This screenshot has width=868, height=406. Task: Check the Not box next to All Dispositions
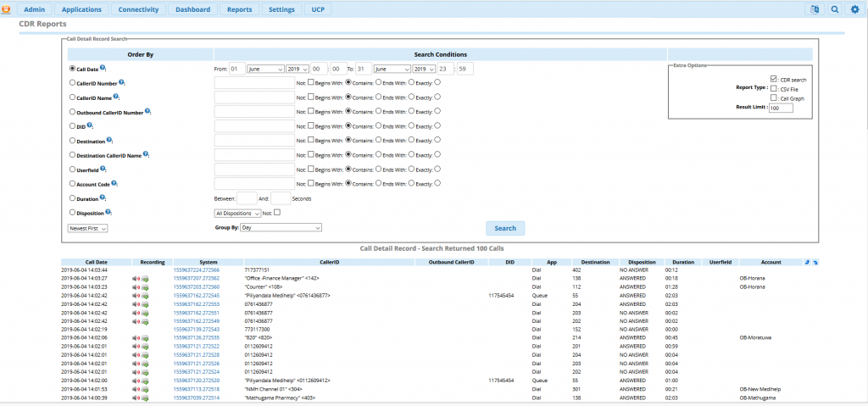(x=277, y=212)
